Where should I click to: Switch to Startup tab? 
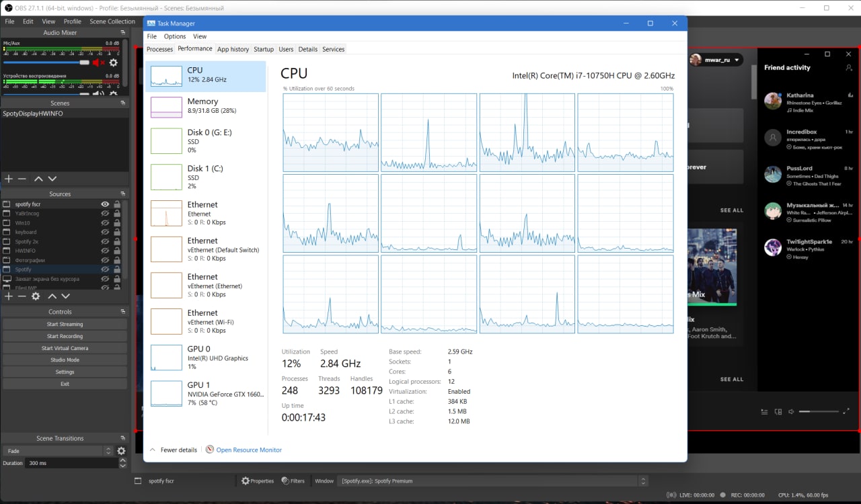264,49
